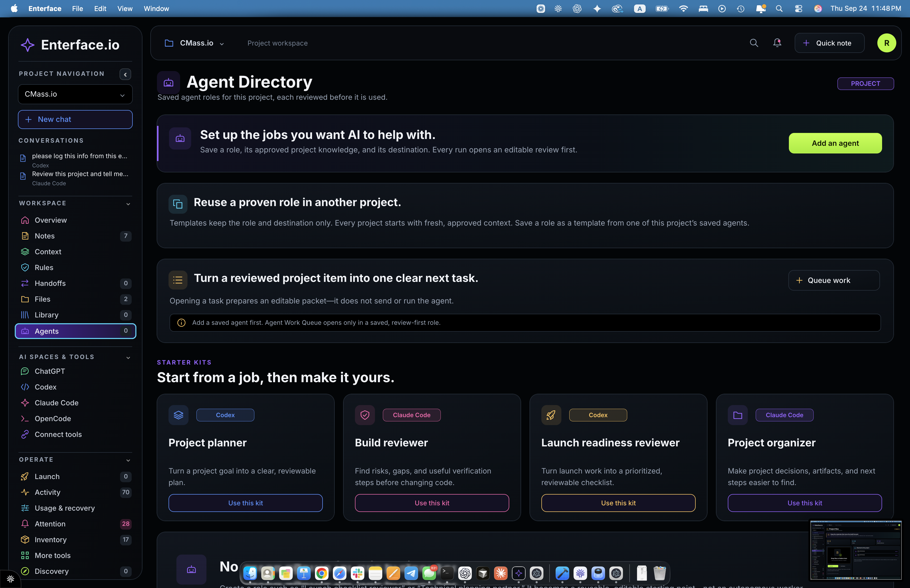Open More tools
This screenshot has height=588, width=910.
pos(75,556)
